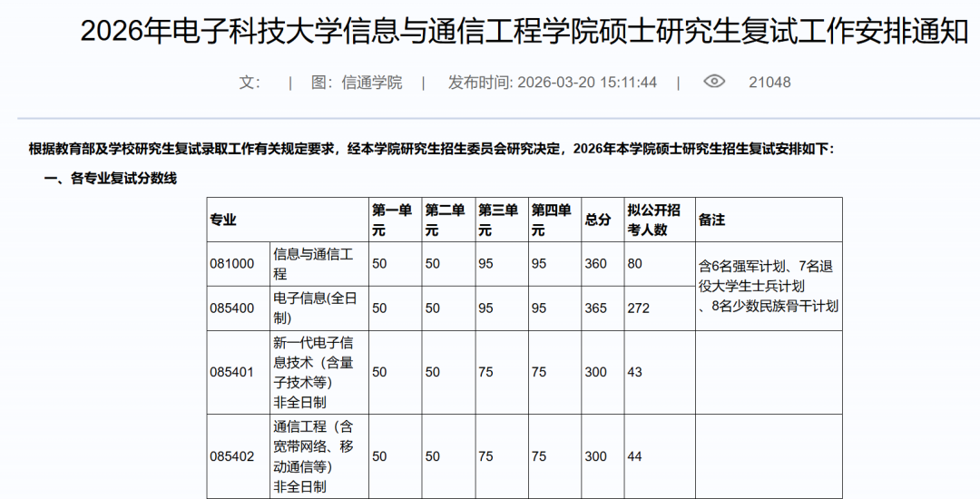Click the article title heading
Screen dimensions: 980x499
point(524,31)
